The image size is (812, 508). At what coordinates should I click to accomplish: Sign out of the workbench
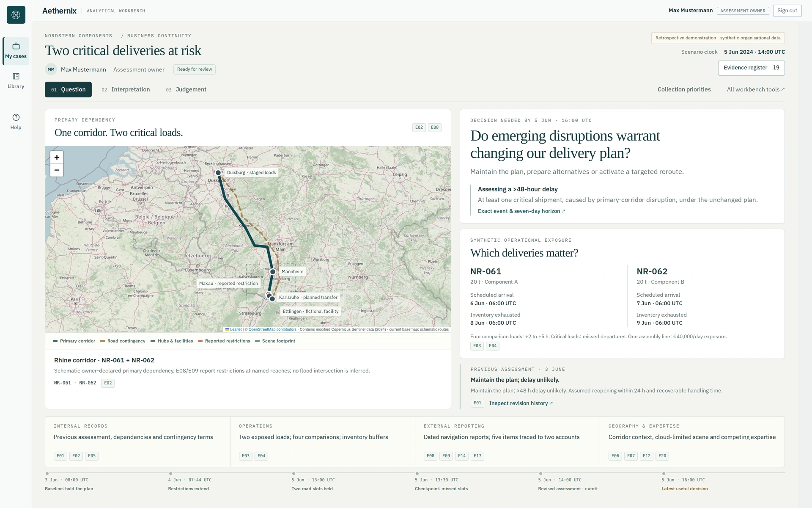[787, 11]
